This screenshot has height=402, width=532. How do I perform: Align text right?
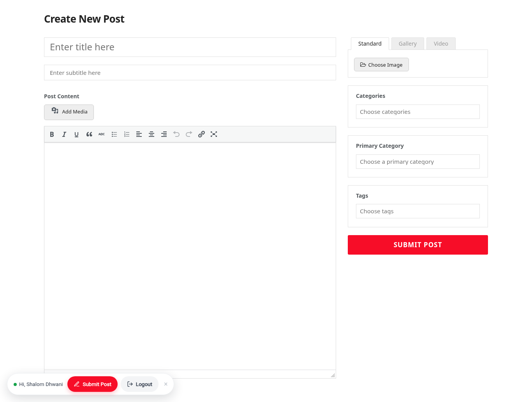point(164,134)
